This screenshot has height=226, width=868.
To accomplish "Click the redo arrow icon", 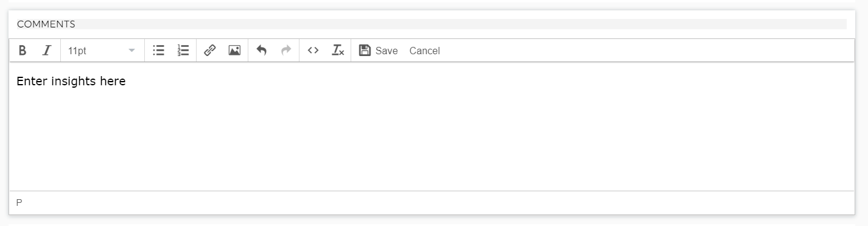I will [x=286, y=51].
